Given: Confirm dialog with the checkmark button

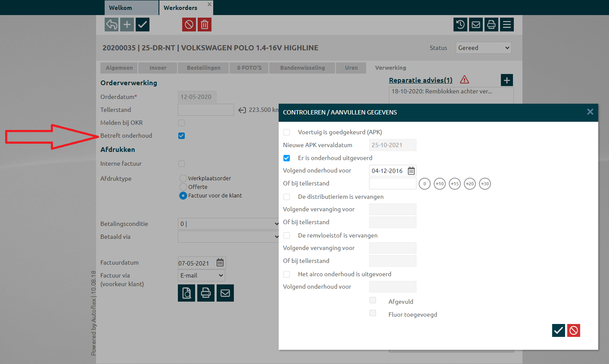Looking at the screenshot, I should pyautogui.click(x=558, y=330).
